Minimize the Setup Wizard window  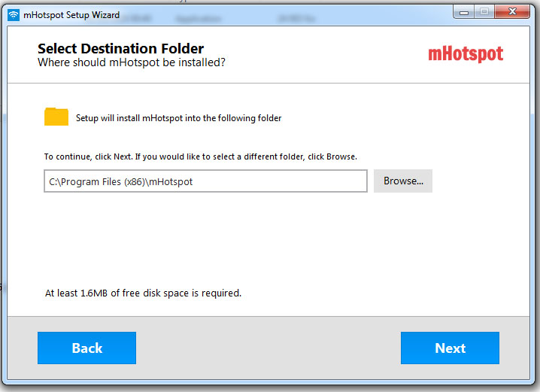click(464, 12)
